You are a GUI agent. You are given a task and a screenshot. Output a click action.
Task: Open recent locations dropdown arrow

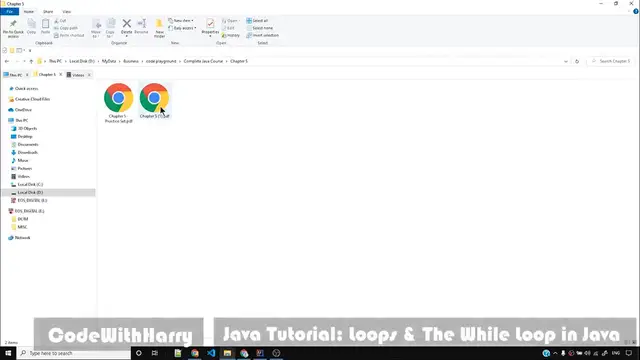coord(24,61)
